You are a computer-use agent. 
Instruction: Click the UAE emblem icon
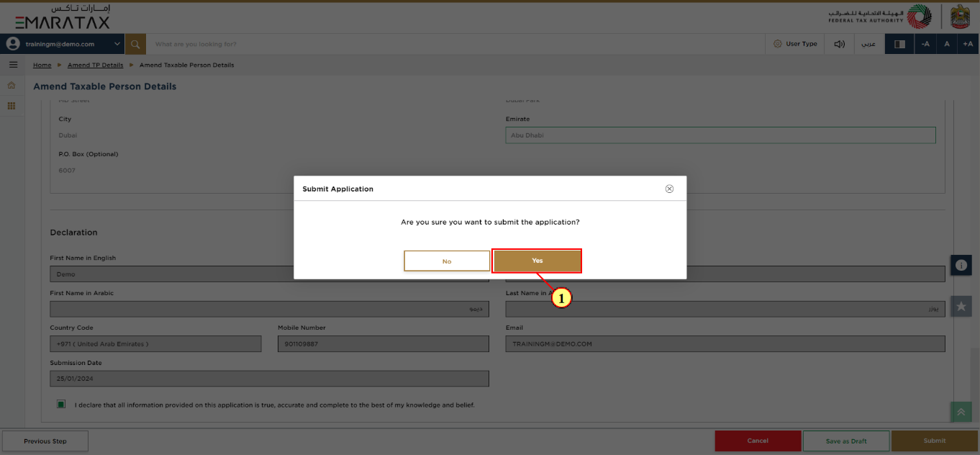coord(961,16)
